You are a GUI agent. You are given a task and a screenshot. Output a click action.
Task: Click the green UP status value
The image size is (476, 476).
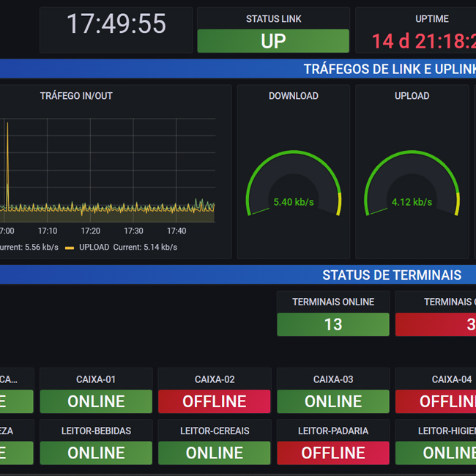[273, 41]
